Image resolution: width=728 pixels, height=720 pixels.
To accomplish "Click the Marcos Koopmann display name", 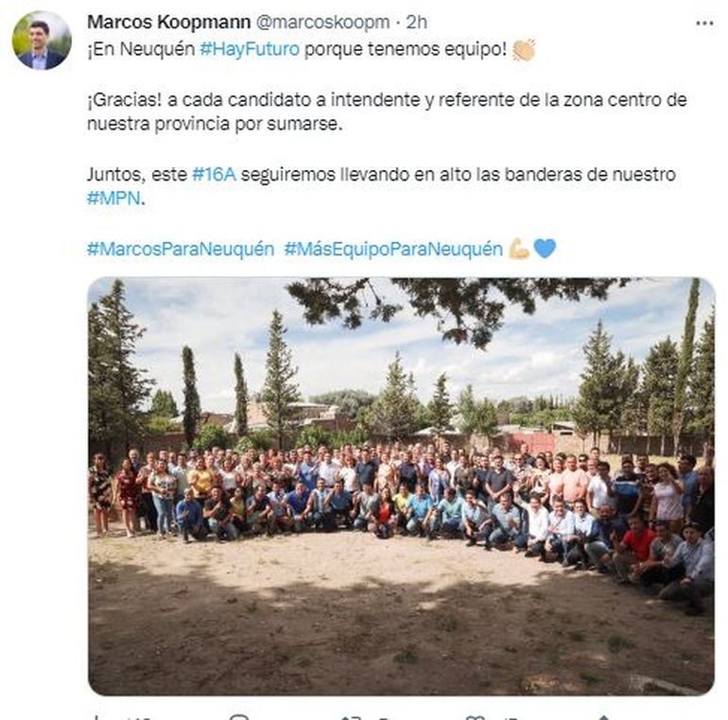I will pyautogui.click(x=169, y=22).
